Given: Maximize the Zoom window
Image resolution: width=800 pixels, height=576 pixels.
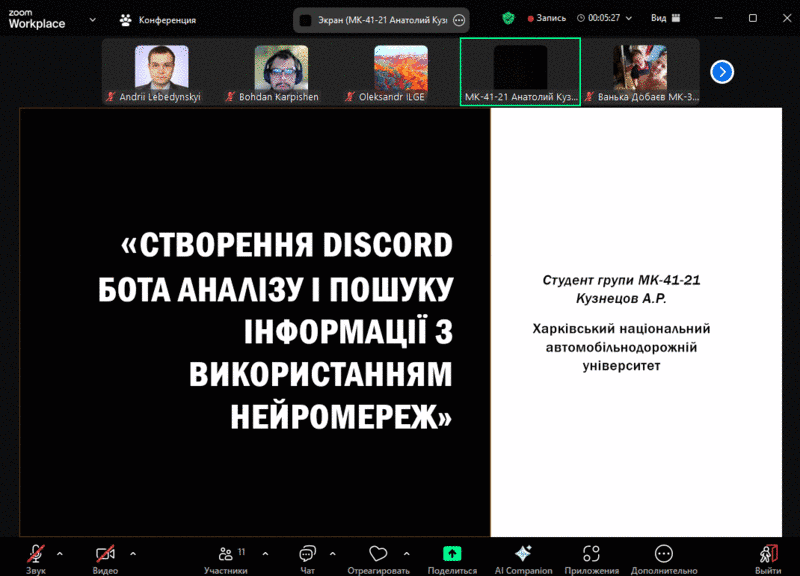Looking at the screenshot, I should [x=753, y=18].
